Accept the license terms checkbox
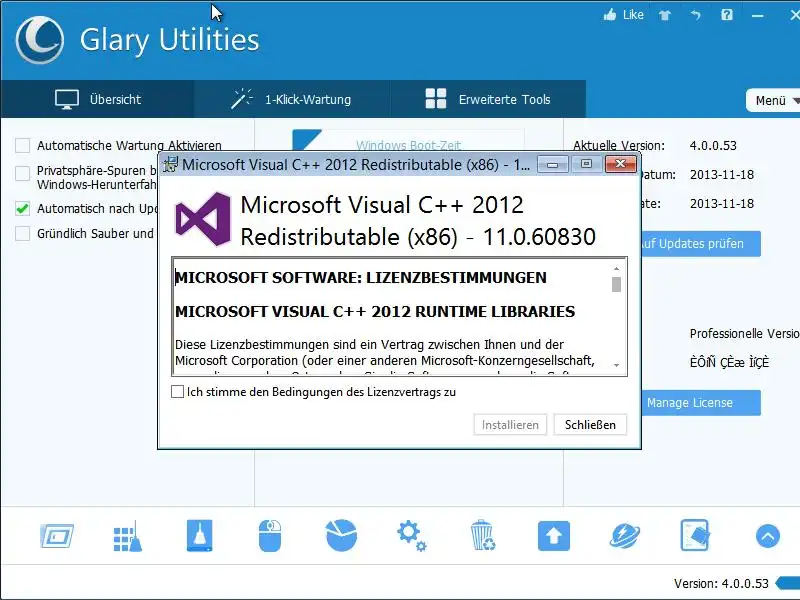The height and width of the screenshot is (600, 800). [178, 392]
